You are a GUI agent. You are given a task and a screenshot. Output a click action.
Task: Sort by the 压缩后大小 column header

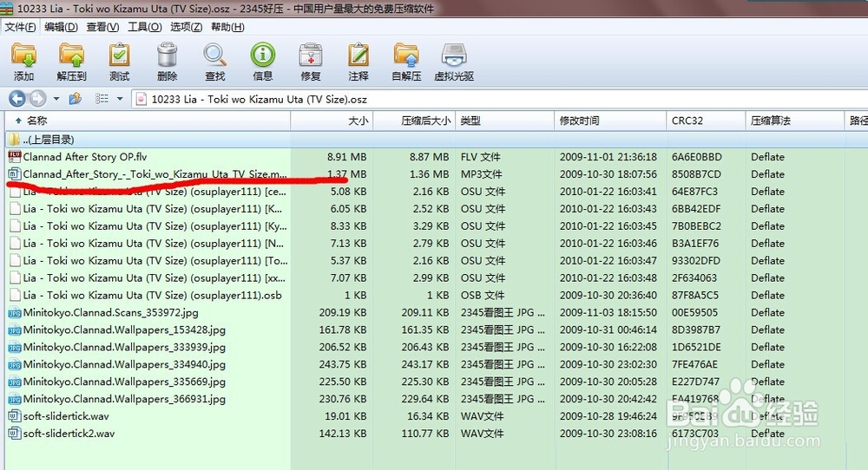click(414, 121)
